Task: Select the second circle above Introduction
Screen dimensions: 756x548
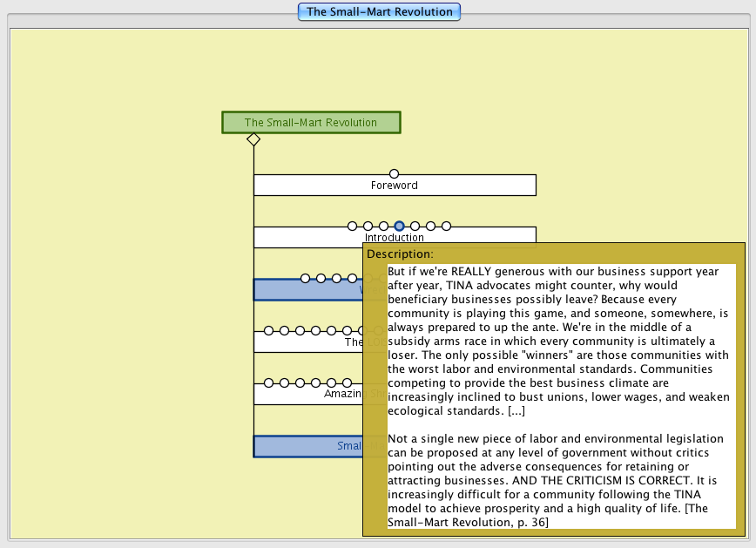Action: coord(368,226)
